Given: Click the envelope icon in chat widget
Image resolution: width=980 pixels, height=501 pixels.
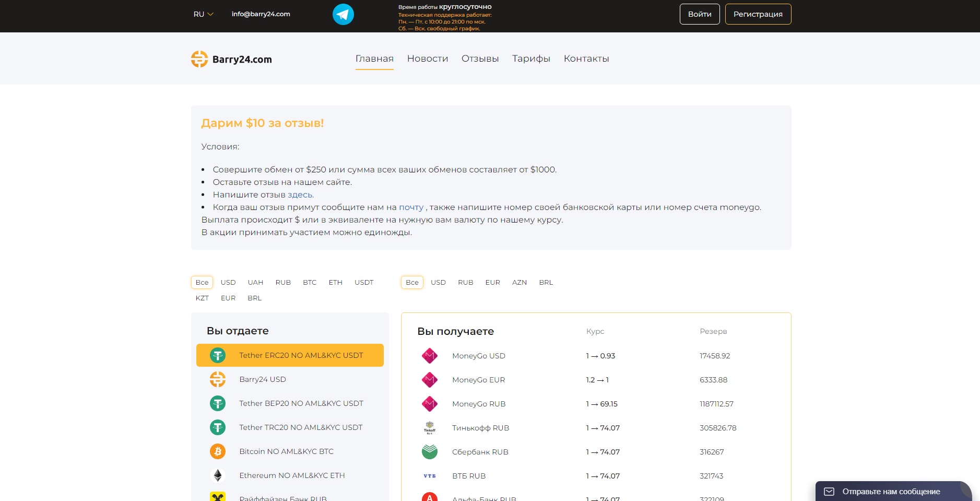Looking at the screenshot, I should click(x=829, y=492).
